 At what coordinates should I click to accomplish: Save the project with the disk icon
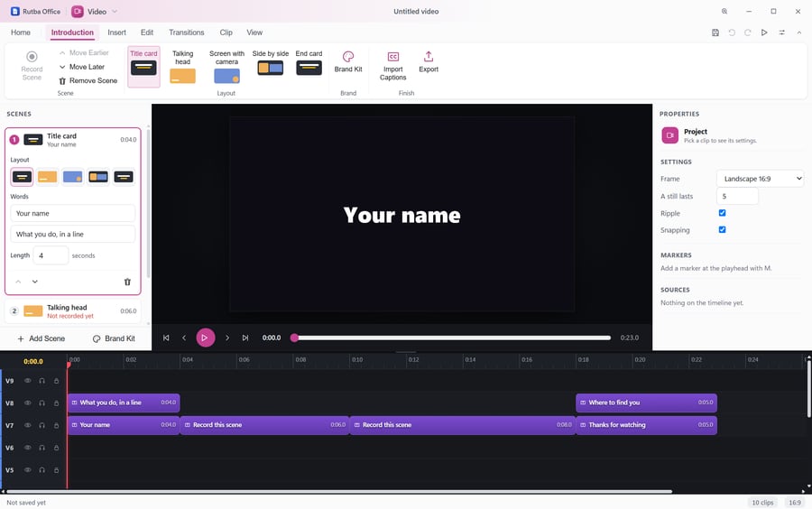point(715,32)
